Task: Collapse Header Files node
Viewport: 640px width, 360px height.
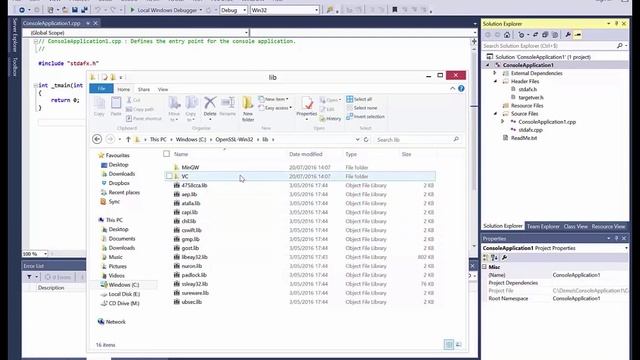Action: point(495,81)
